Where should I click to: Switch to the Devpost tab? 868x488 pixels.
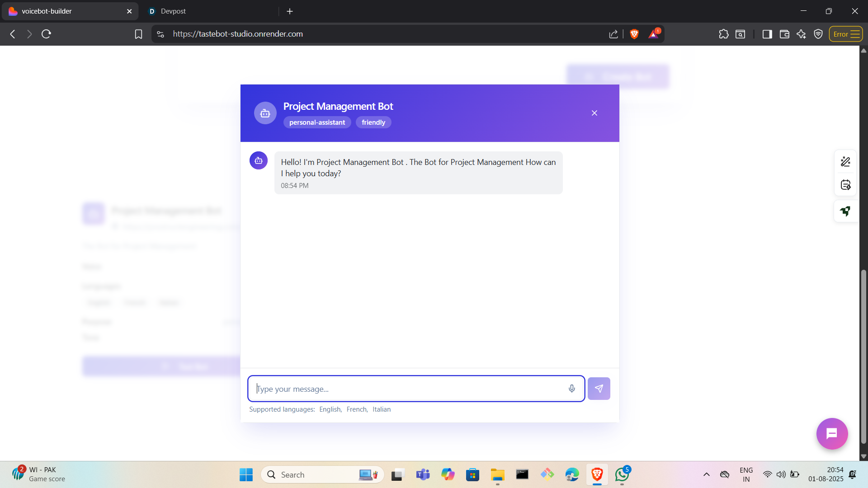tap(173, 11)
